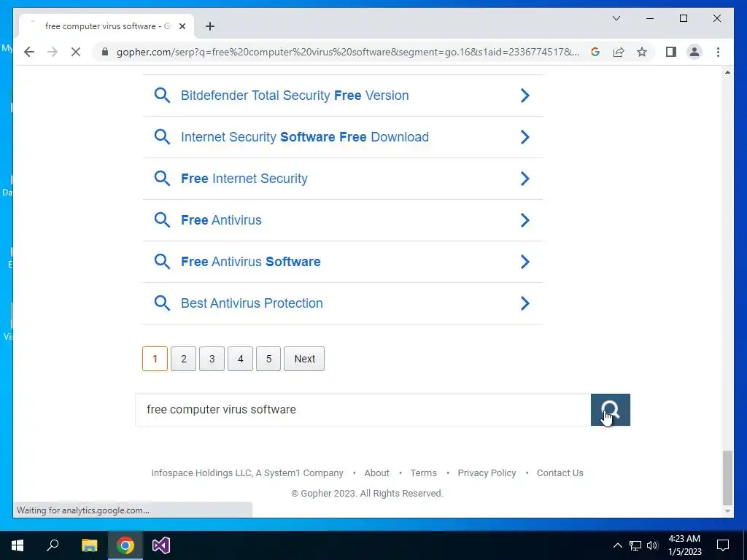
Task: Click the browser back arrow
Action: point(29,52)
